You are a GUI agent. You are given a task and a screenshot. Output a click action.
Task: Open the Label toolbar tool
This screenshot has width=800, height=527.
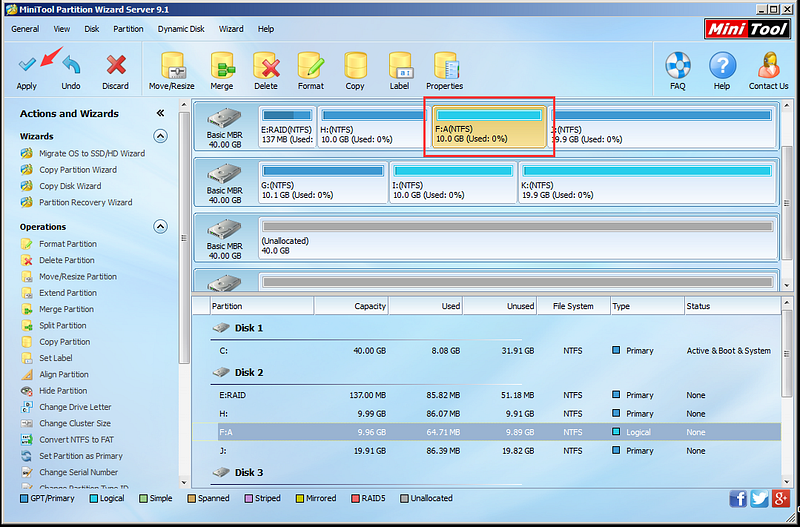tap(399, 71)
